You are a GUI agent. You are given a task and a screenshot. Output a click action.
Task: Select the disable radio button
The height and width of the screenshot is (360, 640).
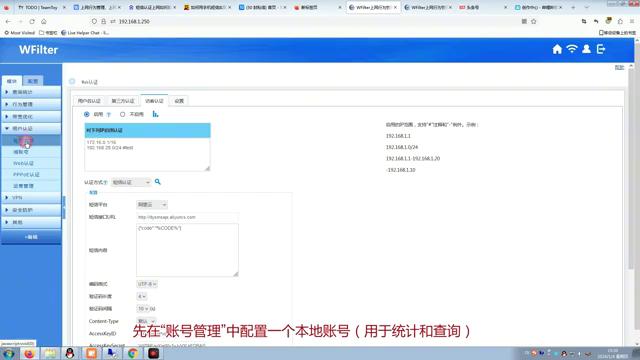(x=122, y=114)
